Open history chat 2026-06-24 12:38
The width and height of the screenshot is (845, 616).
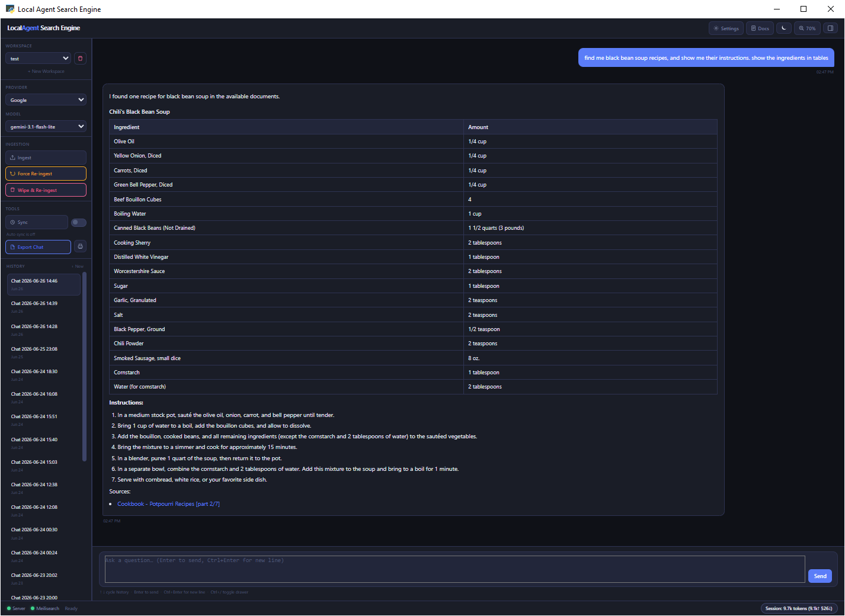coord(44,488)
